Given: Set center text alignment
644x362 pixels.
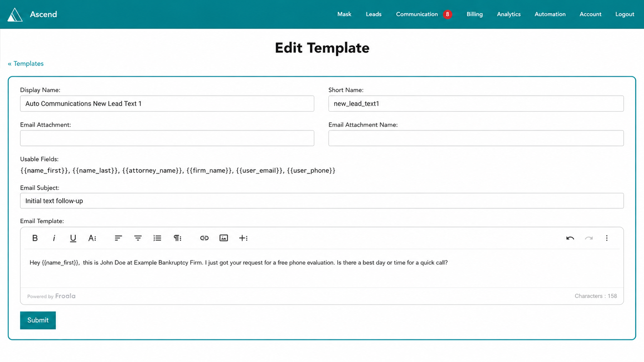Looking at the screenshot, I should (138, 238).
